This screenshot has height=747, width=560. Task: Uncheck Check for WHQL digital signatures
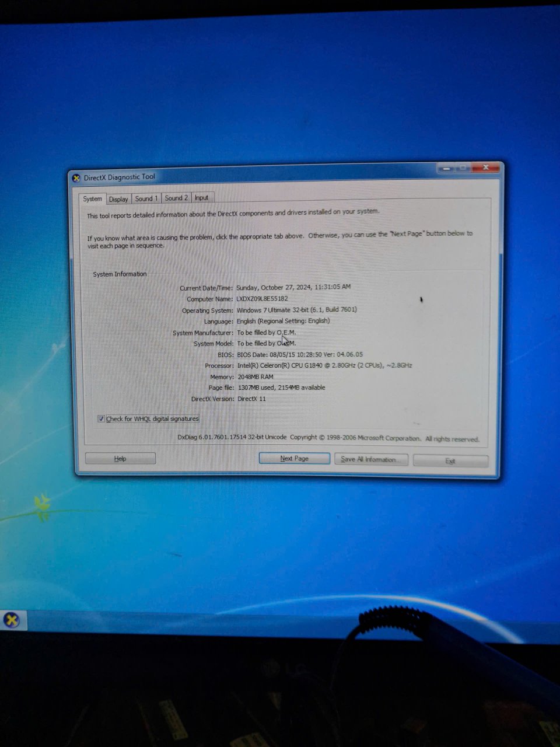pyautogui.click(x=101, y=418)
